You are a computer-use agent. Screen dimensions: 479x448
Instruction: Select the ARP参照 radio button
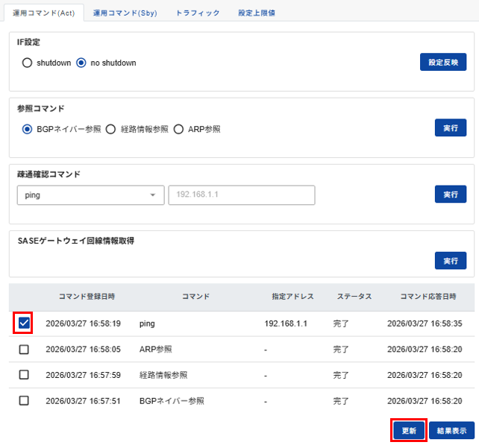[x=178, y=129]
